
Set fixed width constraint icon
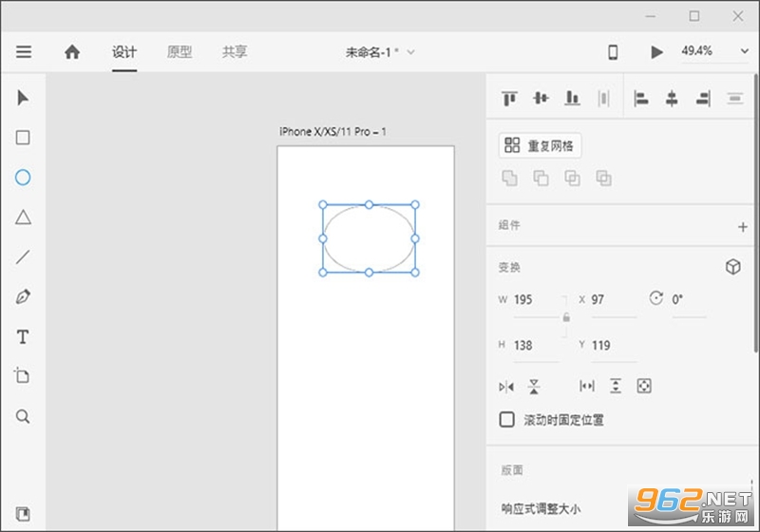[x=587, y=386]
